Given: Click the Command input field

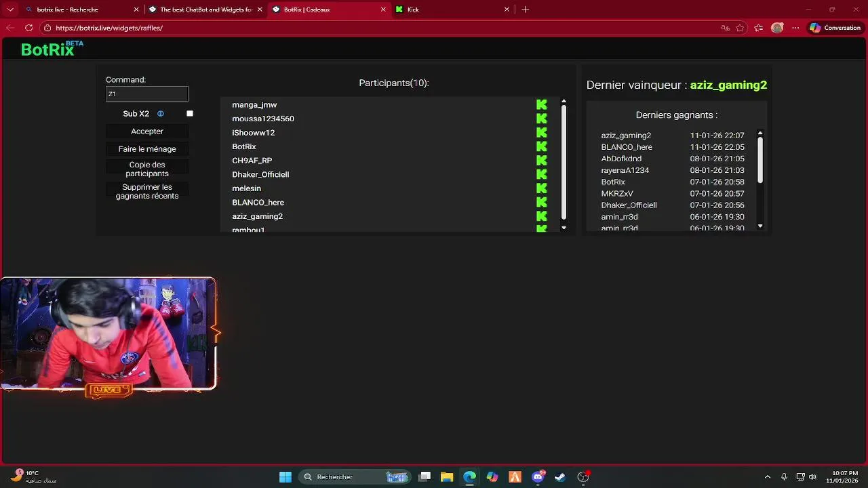Looking at the screenshot, I should point(147,94).
